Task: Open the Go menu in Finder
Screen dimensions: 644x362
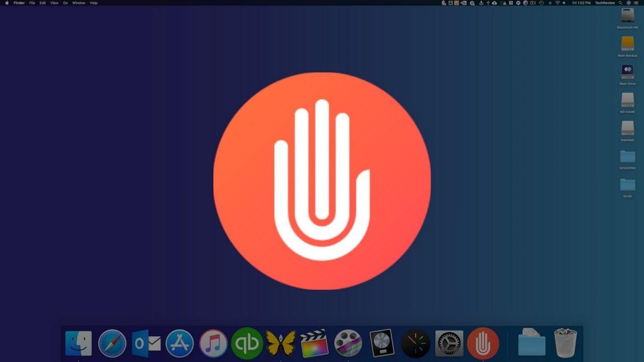Action: click(65, 3)
